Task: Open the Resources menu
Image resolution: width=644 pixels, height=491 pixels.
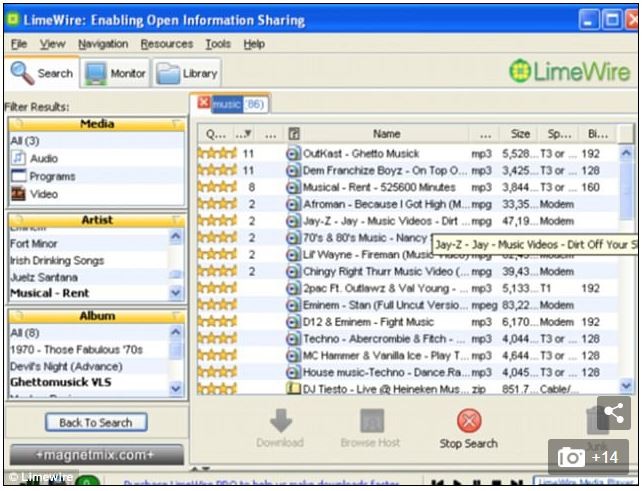Action: (166, 44)
